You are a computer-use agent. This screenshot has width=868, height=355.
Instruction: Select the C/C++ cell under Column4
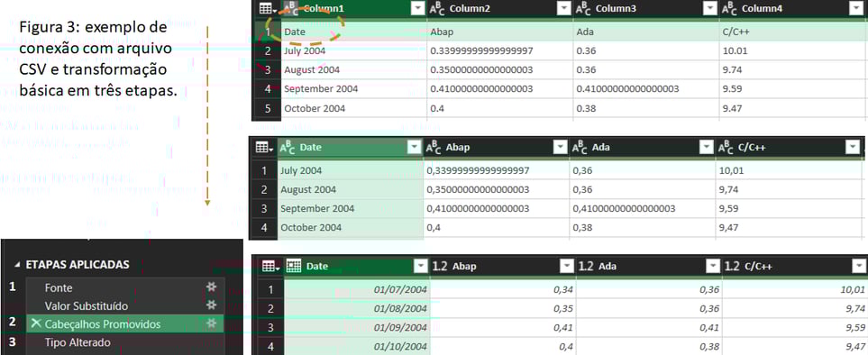[792, 32]
